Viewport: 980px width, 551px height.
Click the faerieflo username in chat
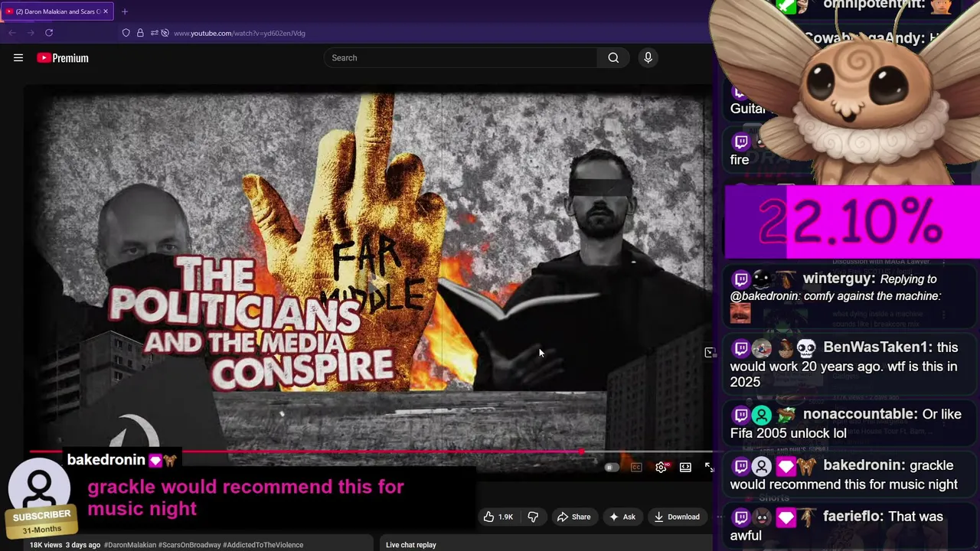(854, 517)
